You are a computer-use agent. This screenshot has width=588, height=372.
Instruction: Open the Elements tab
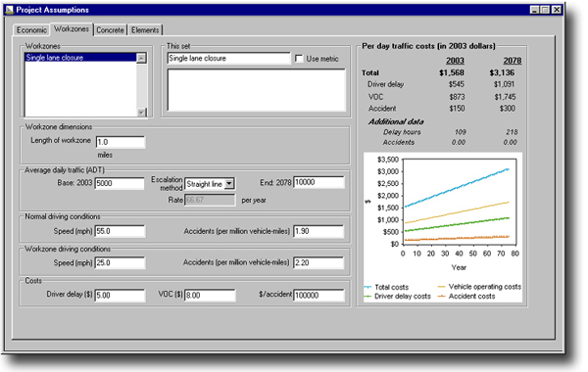pyautogui.click(x=145, y=30)
